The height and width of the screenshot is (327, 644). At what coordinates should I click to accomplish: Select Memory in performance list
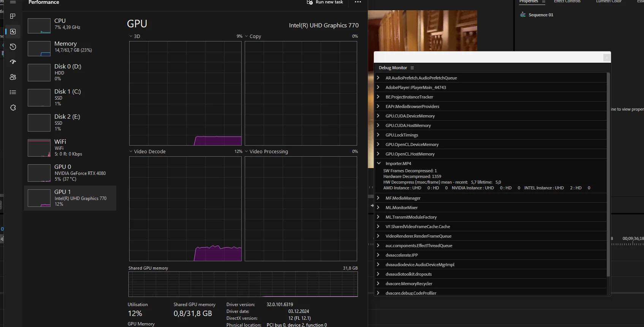70,48
